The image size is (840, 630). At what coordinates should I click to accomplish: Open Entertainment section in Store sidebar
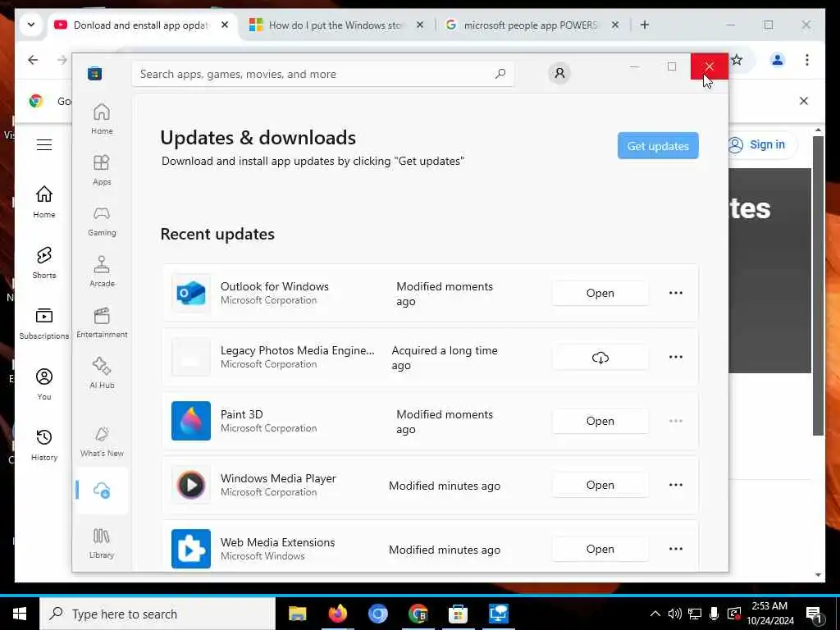pos(102,322)
